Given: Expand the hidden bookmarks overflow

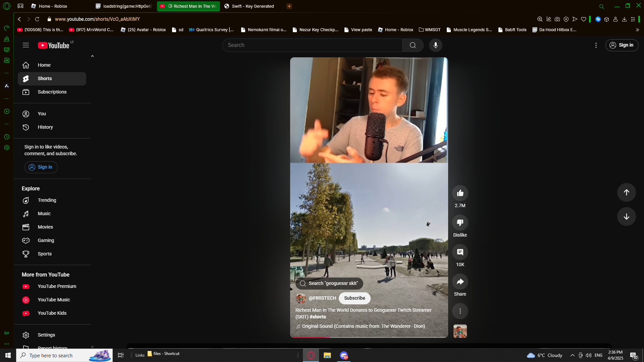Looking at the screenshot, I should coord(637,30).
